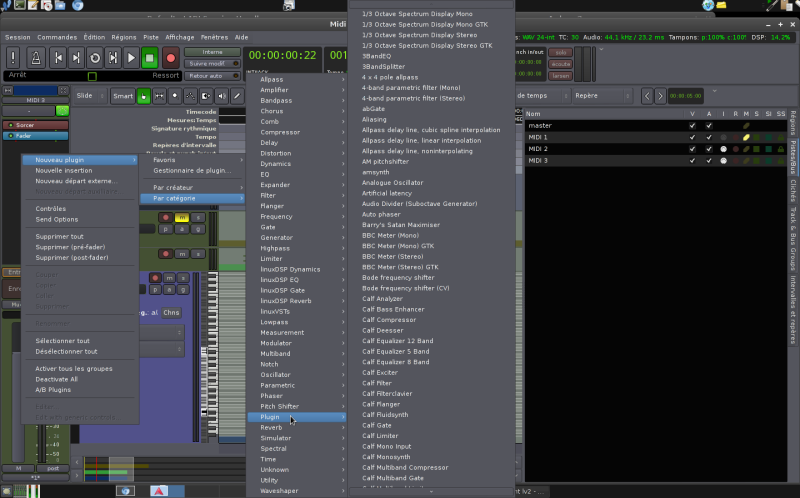The image size is (800, 498).
Task: Click the Chns channel selector button
Action: click(x=171, y=313)
